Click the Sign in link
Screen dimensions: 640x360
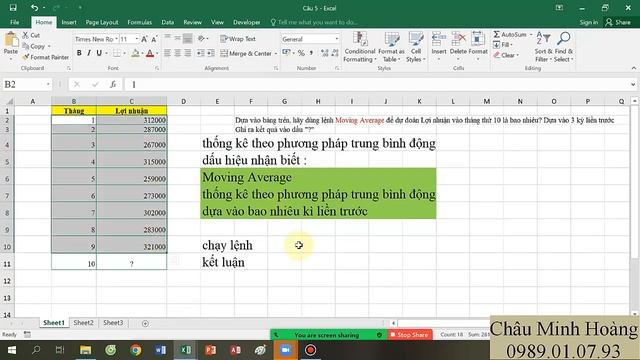click(x=589, y=22)
